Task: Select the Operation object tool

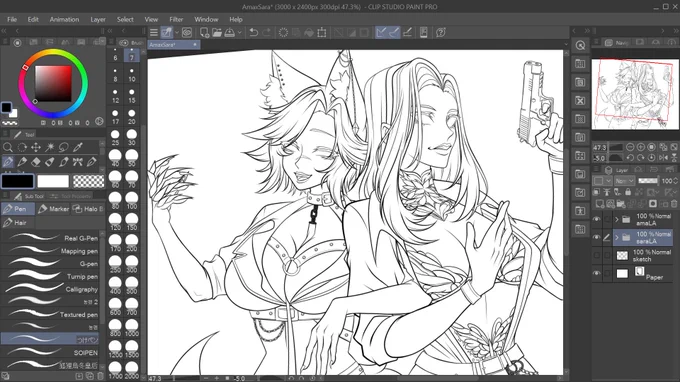Action: pos(22,147)
